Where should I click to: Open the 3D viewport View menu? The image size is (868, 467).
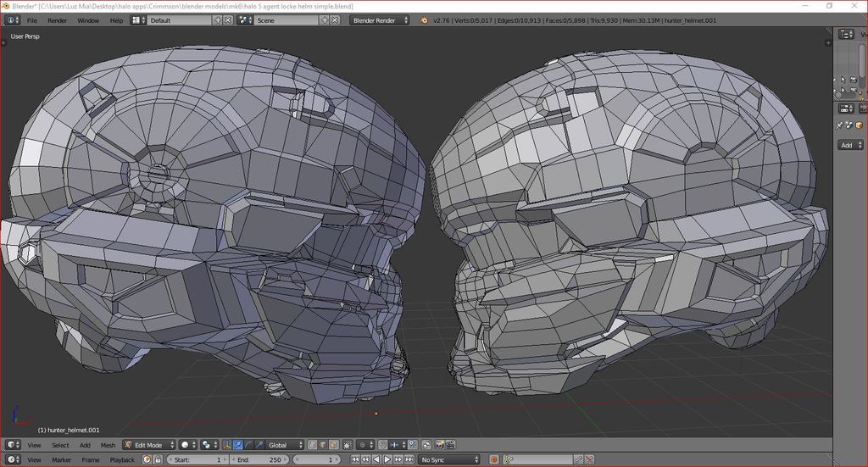point(34,445)
